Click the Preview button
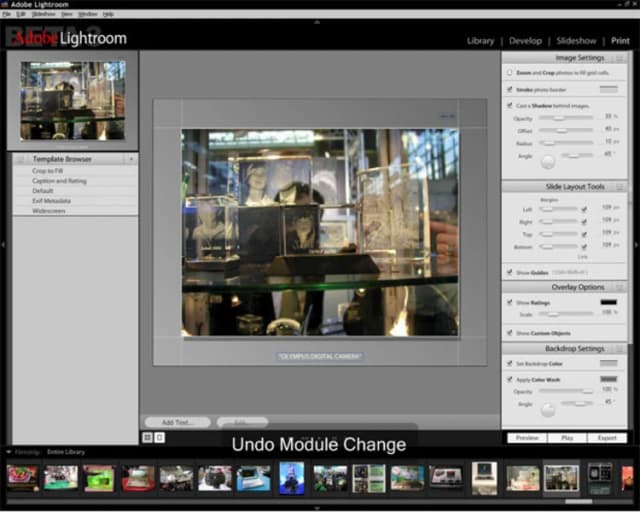This screenshot has height=512, width=640. tap(527, 438)
